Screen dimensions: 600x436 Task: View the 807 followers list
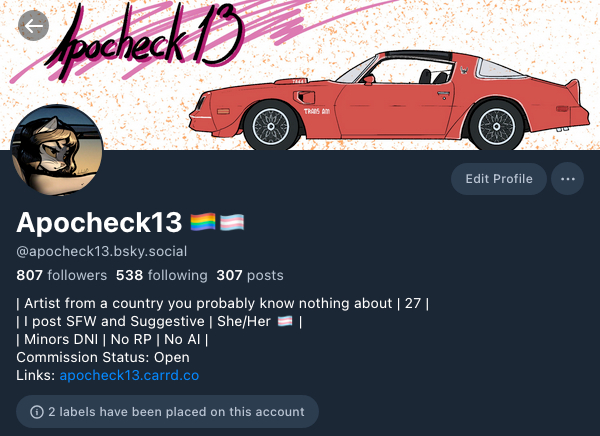[x=62, y=275]
